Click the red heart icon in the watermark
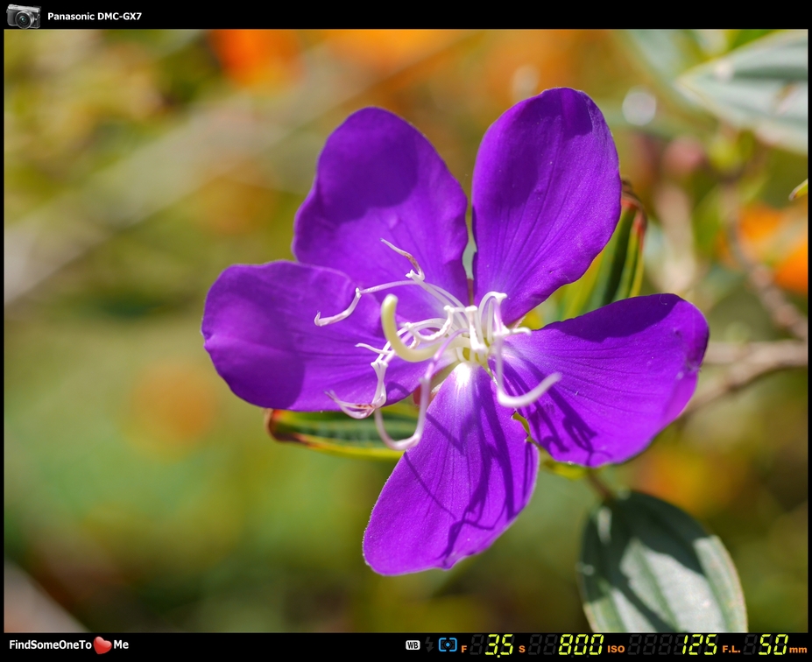Screen dimensions: 812x662 102,644
